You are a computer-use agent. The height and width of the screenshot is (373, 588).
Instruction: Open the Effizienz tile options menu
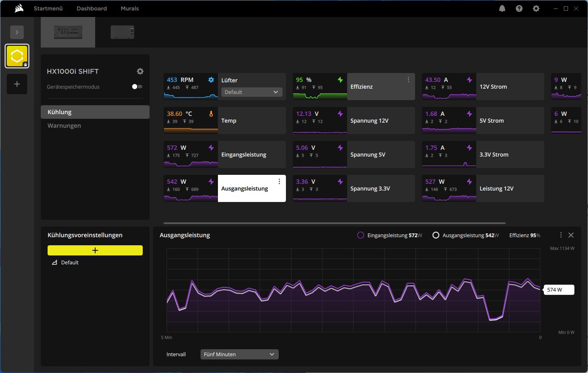point(408,79)
